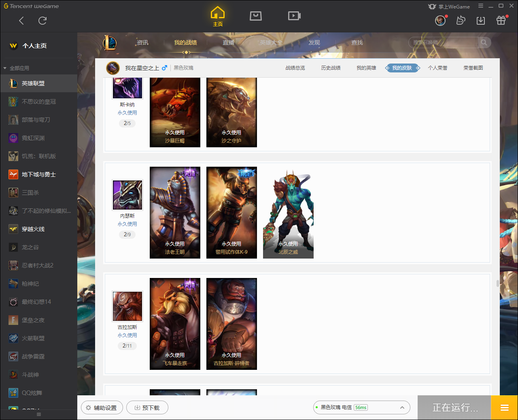Expand the 黑色玫瑰 电信 server dropdown
This screenshot has width=518, height=420.
[362, 407]
